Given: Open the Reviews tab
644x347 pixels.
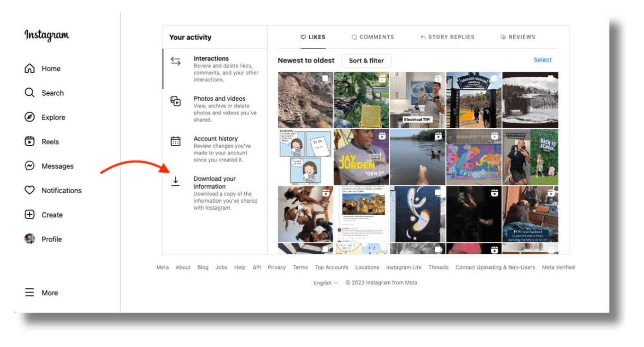Looking at the screenshot, I should tap(518, 37).
